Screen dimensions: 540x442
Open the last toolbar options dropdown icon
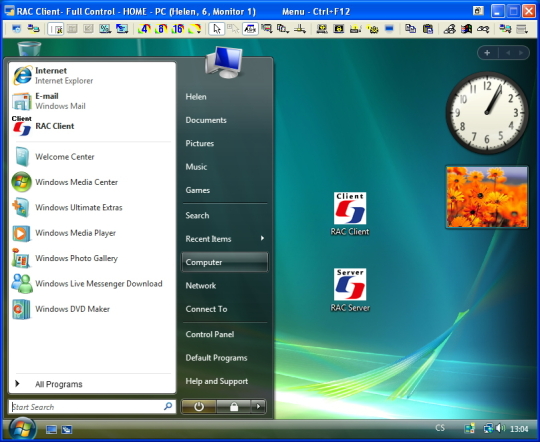pos(522,29)
